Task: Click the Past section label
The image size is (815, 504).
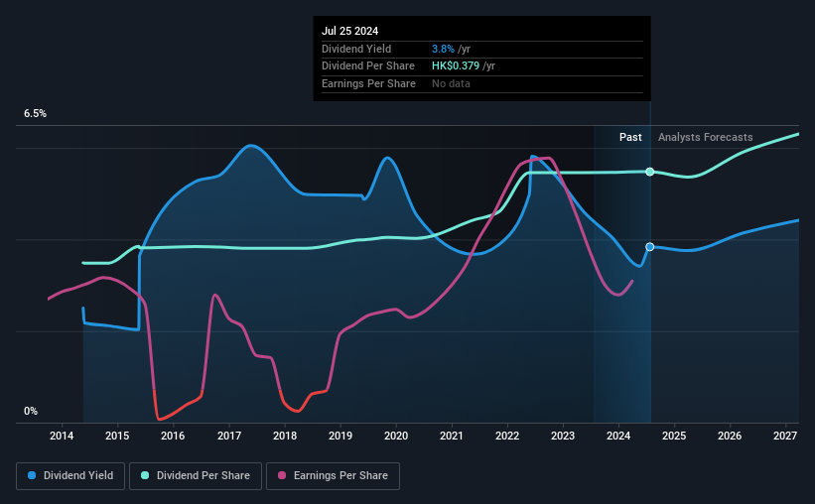Action: pyautogui.click(x=630, y=137)
